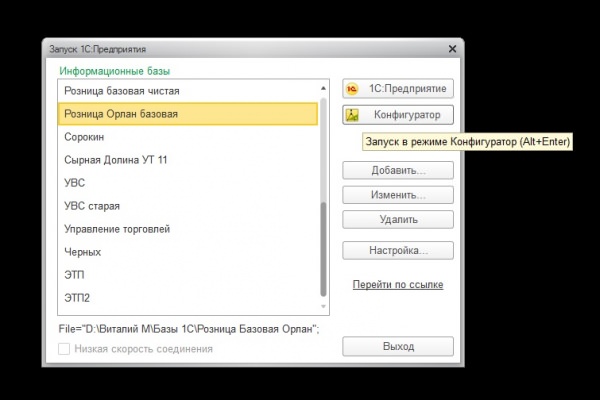Click the Удалить button

(398, 220)
